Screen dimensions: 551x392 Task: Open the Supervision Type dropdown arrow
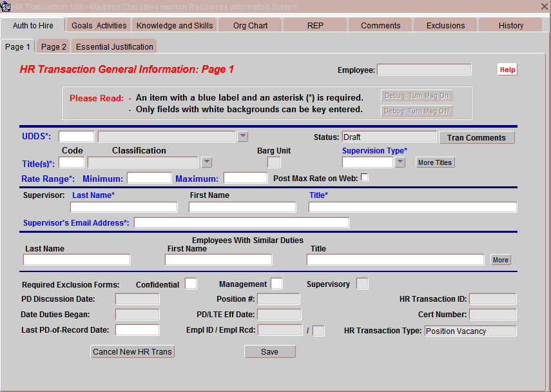[x=400, y=162]
